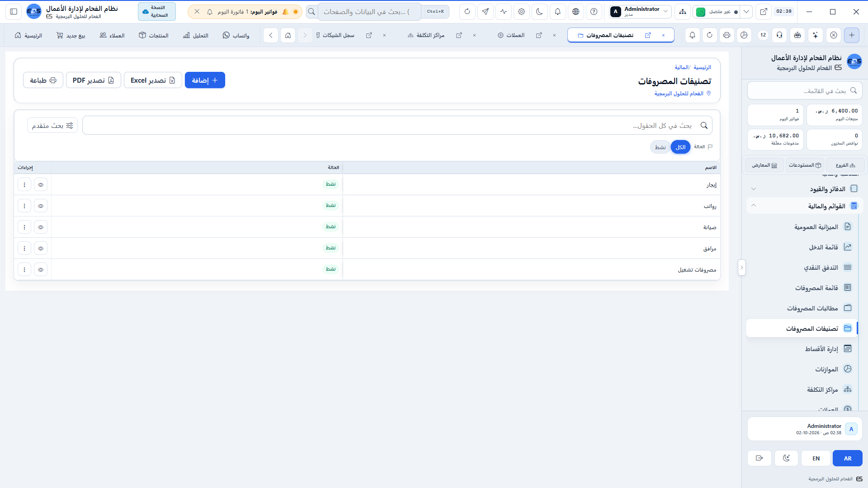
Task: Click the home icon in tab bar
Action: [x=288, y=35]
